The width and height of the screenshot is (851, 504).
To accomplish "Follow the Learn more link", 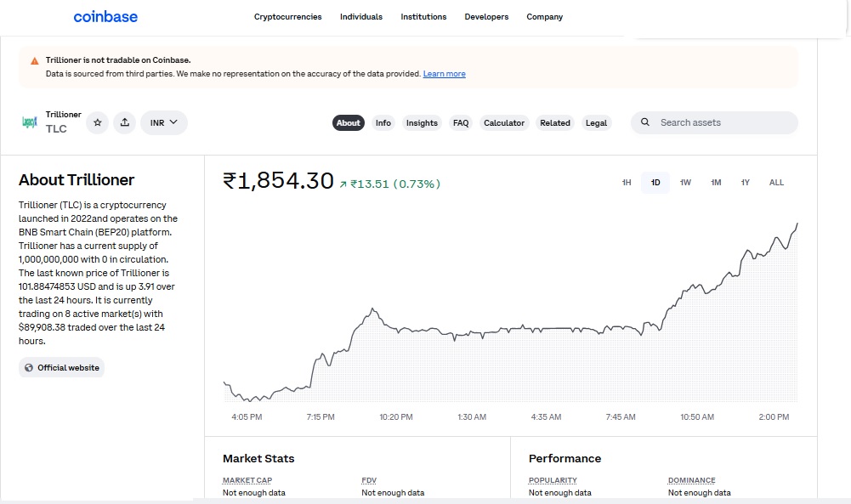I will tap(444, 74).
